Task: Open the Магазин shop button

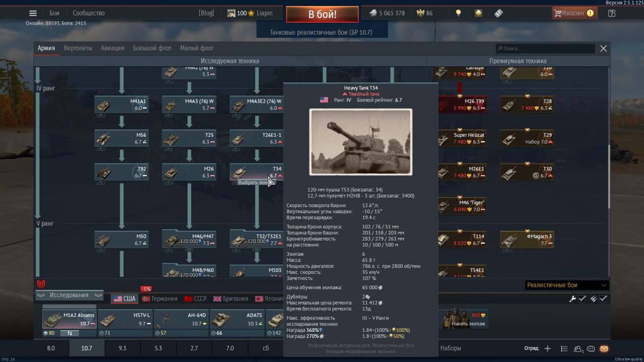Action: (x=574, y=13)
